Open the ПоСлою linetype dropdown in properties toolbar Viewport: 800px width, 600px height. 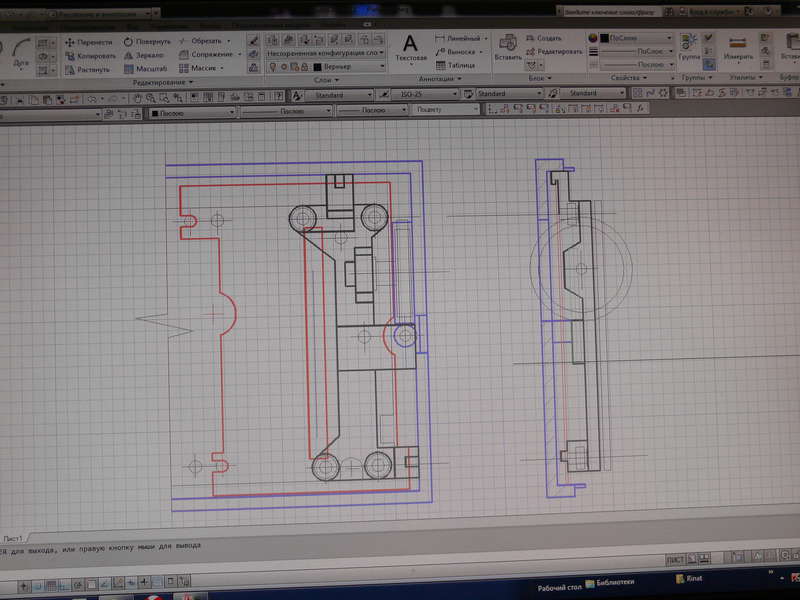click(x=286, y=111)
